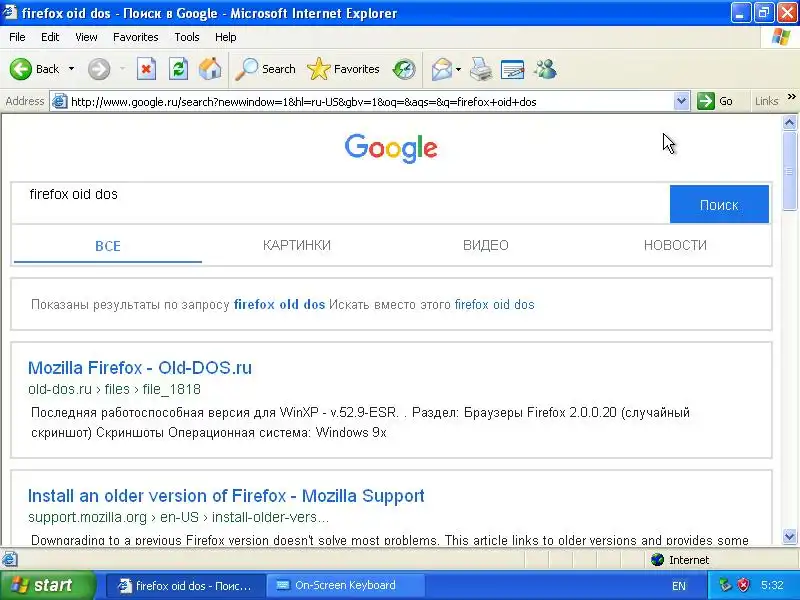Open the File menu

17,37
